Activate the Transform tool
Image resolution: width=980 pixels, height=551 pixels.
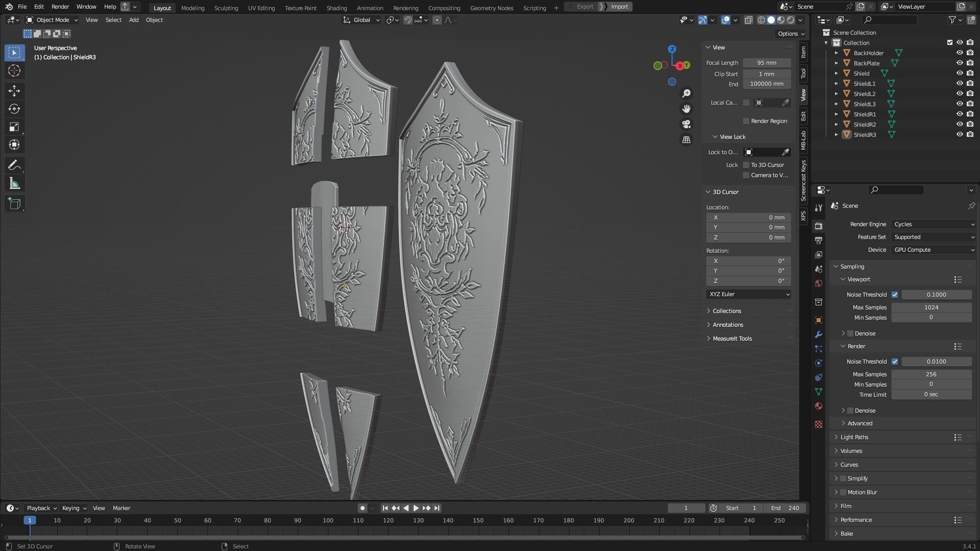(14, 145)
